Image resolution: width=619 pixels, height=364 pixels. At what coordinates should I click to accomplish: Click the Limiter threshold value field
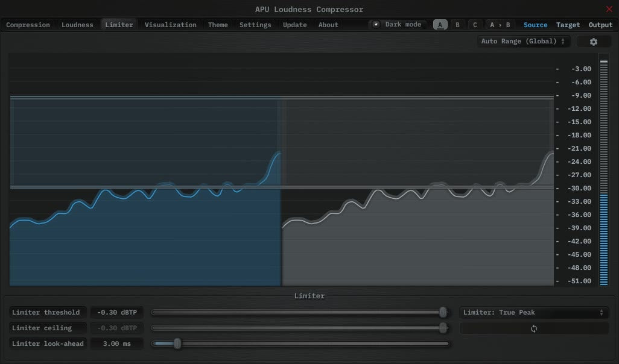(117, 312)
